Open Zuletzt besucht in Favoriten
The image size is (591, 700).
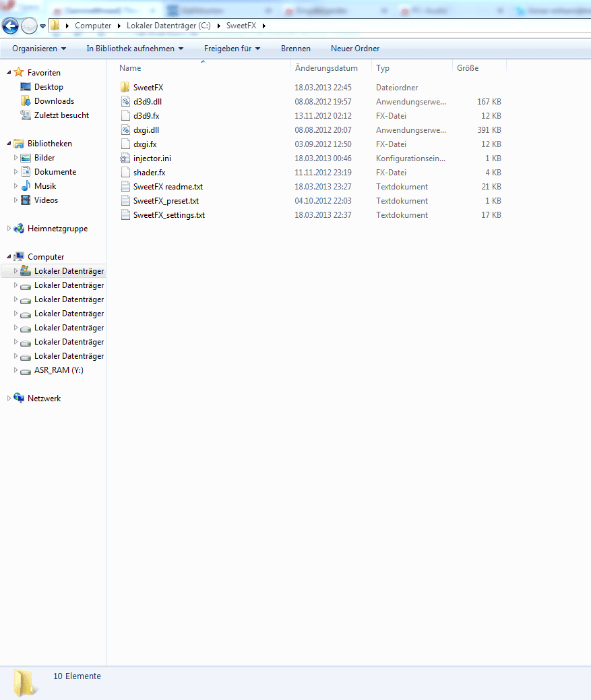coord(61,115)
